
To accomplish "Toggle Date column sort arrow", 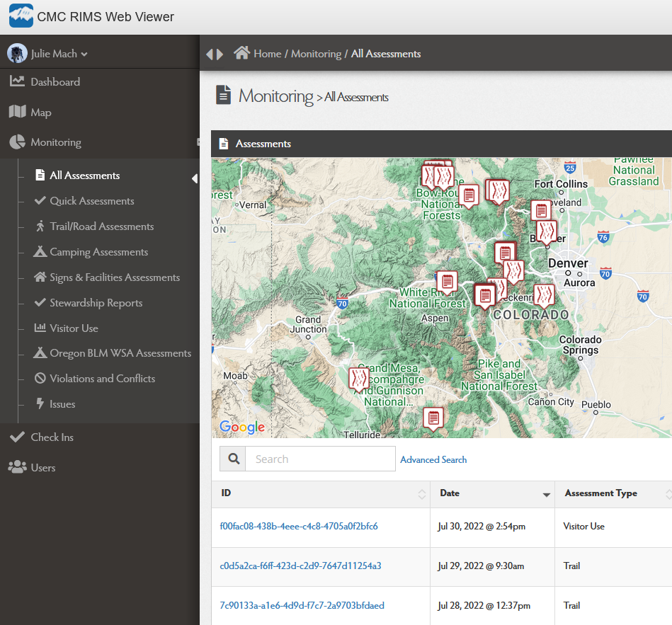I will coord(546,495).
